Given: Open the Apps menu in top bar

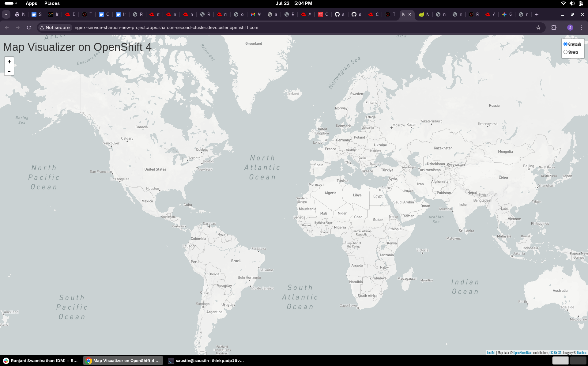Looking at the screenshot, I should (x=31, y=3).
